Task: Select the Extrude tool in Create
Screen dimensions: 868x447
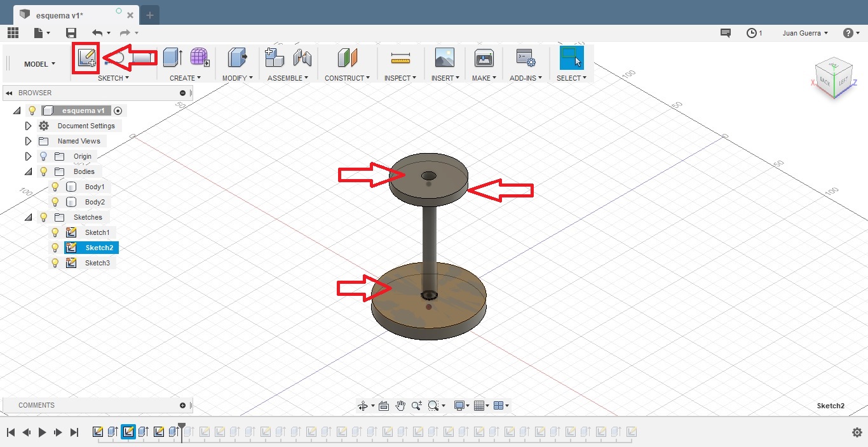Action: [x=172, y=58]
